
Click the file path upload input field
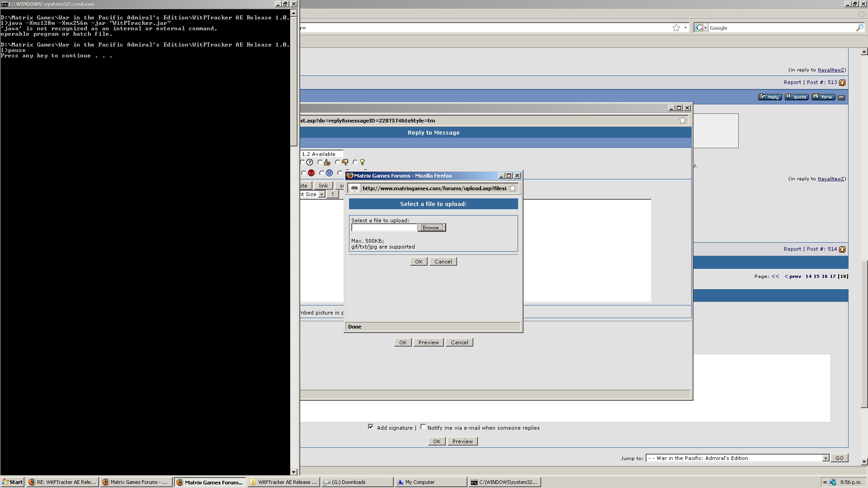click(384, 228)
